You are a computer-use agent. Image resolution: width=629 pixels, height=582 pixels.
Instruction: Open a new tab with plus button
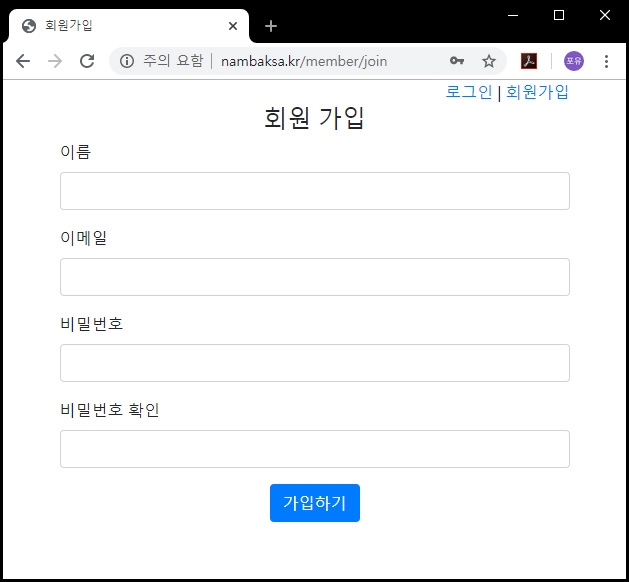271,26
